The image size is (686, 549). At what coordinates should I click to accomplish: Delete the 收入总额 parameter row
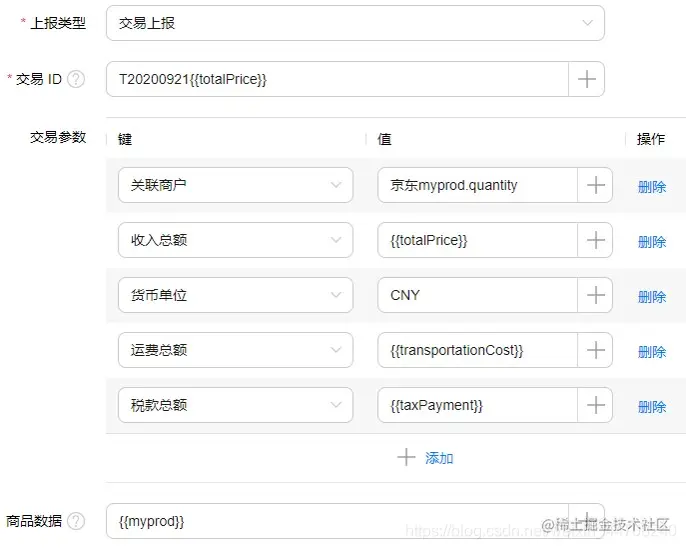(x=652, y=242)
